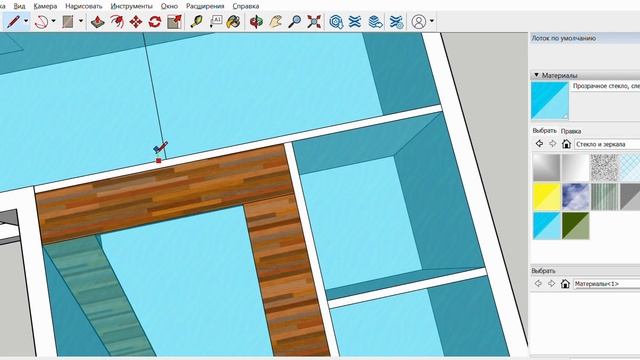
Task: Open the Extension Manager
Action: coord(396,21)
